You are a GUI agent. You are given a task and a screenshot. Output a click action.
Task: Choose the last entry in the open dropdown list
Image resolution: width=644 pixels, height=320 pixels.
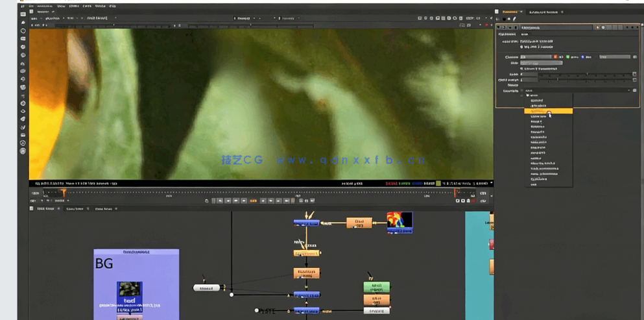point(534,184)
